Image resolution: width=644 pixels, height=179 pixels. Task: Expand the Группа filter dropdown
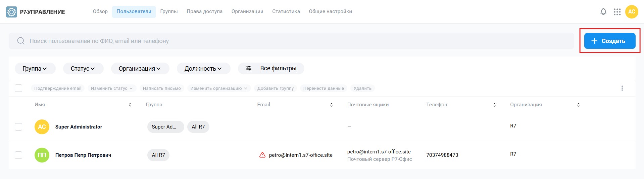35,69
